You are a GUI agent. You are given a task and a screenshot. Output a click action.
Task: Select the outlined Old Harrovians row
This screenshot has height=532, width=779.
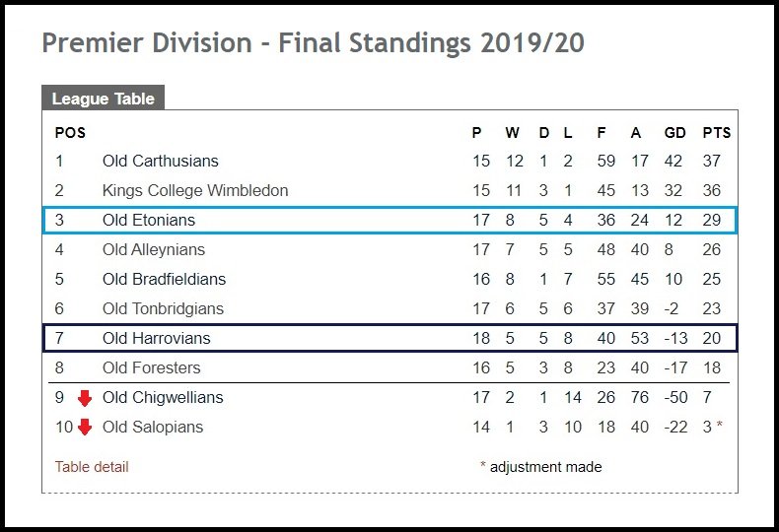(390, 338)
